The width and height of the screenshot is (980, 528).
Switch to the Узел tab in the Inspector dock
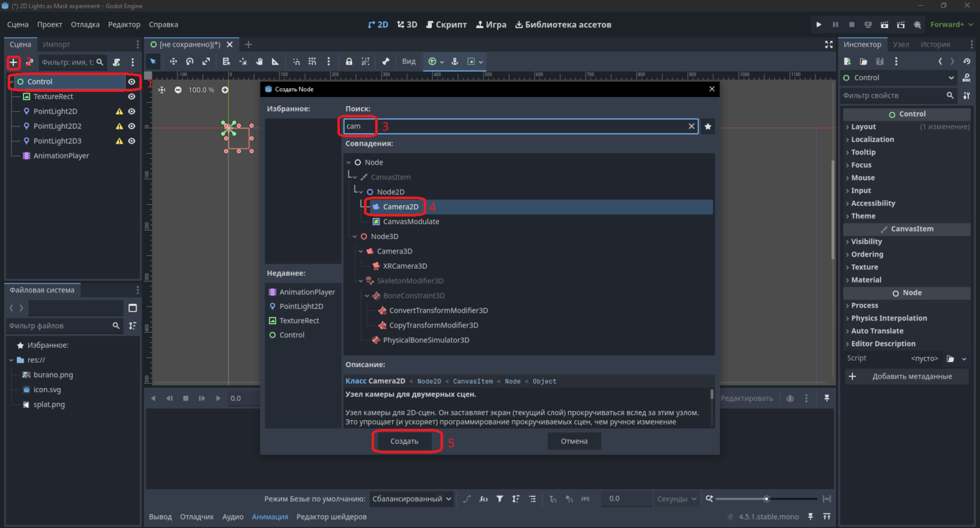click(x=901, y=44)
